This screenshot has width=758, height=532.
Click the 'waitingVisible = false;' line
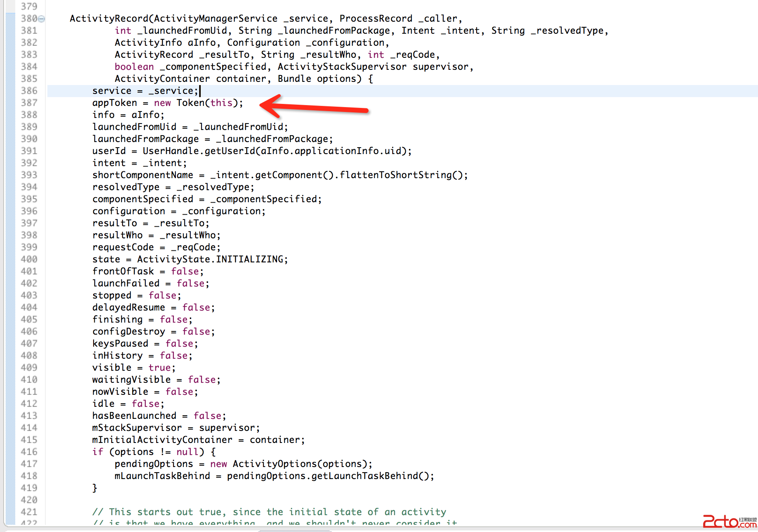tap(157, 380)
